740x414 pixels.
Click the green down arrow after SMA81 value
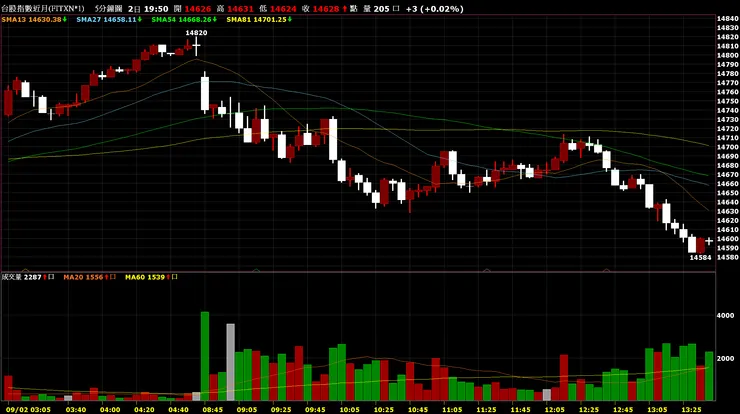click(x=290, y=19)
